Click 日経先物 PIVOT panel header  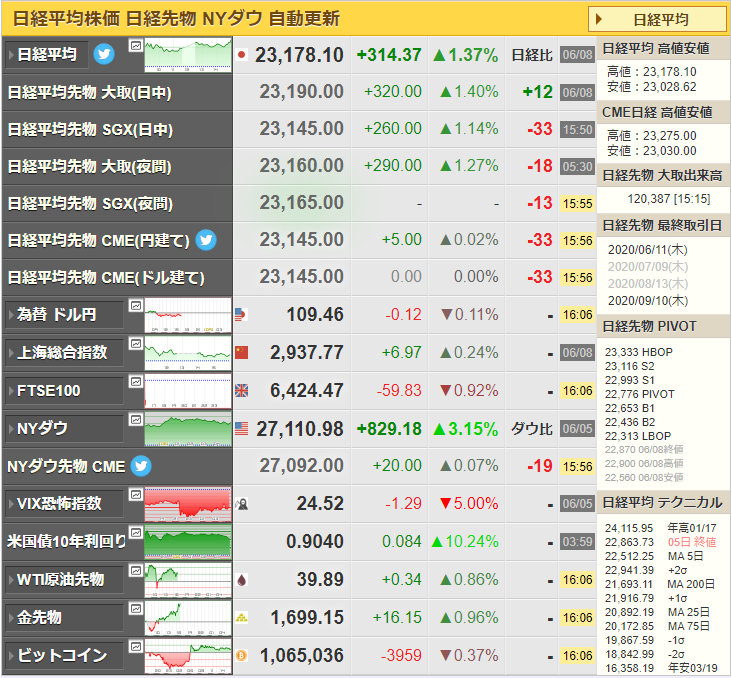[x=663, y=326]
